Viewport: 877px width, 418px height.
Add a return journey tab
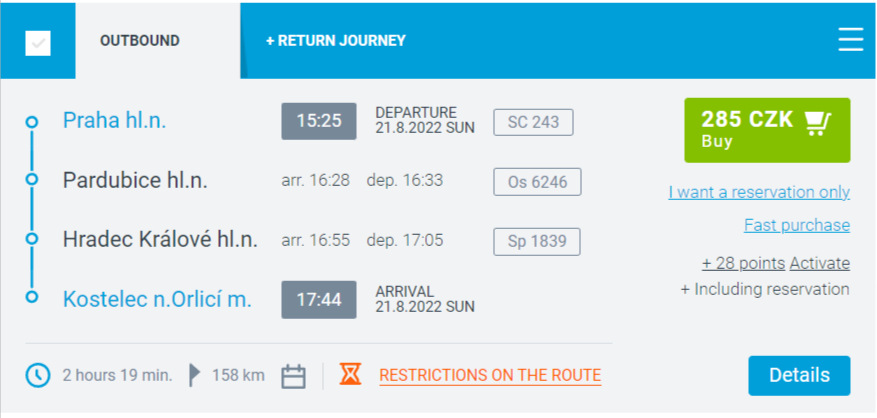[336, 41]
